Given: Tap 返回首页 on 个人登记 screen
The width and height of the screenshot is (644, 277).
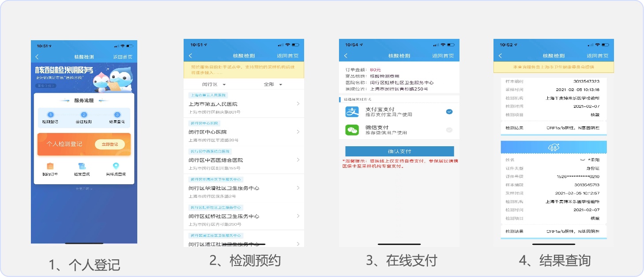Looking at the screenshot, I should pyautogui.click(x=123, y=57).
